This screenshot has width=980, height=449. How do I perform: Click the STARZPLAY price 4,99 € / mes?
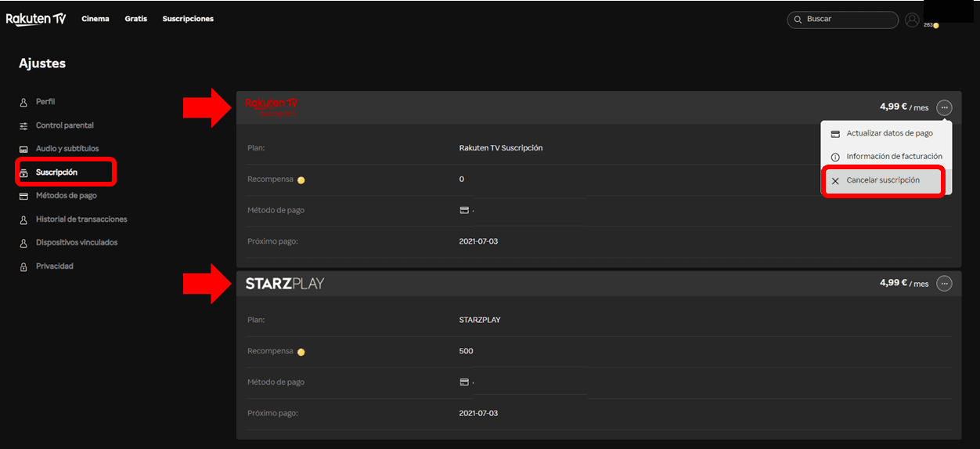904,284
